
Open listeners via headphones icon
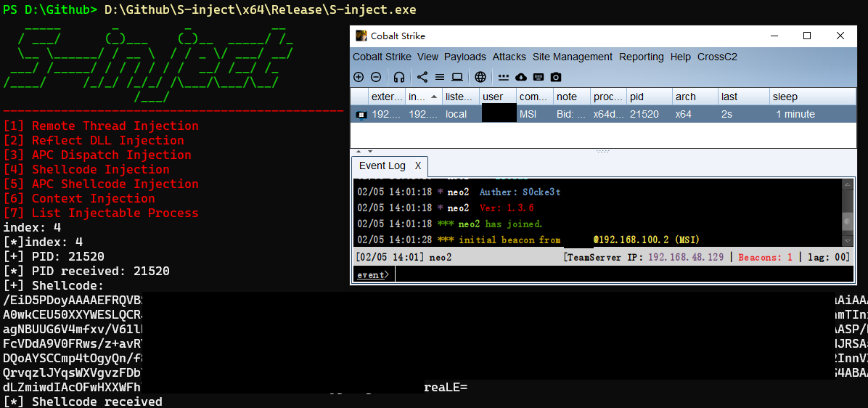(398, 77)
